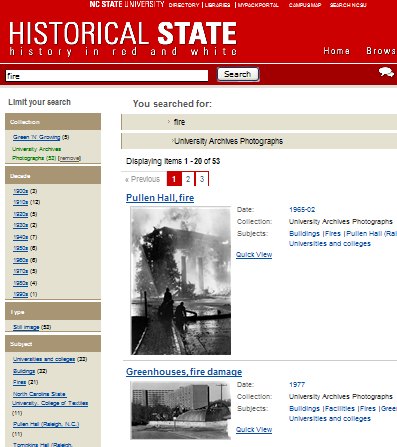
Task: Filter results by 1950s decade
Action: click(20, 248)
